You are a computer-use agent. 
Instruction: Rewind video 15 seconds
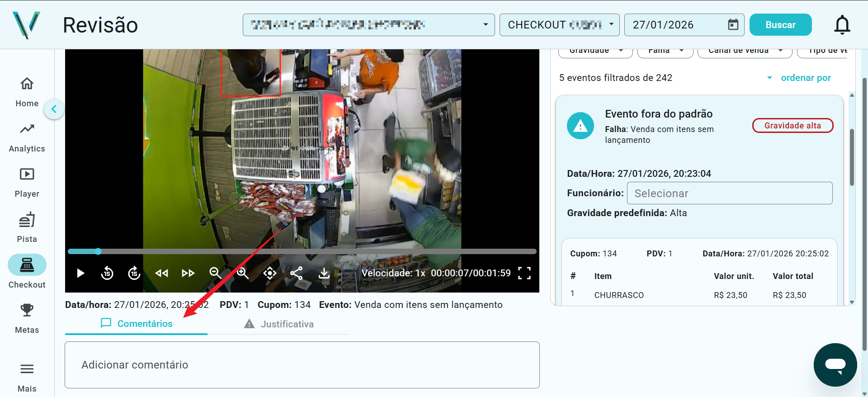[x=107, y=273]
